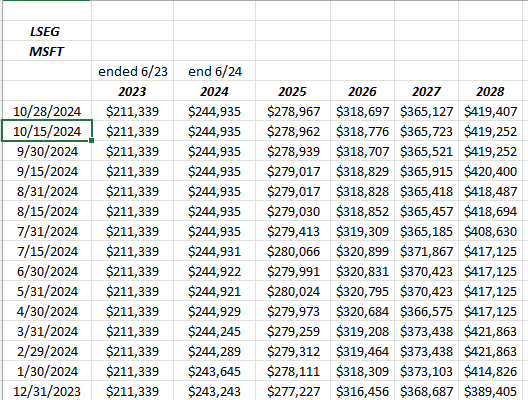Click the 7/31/2024 date cell
The image size is (528, 400).
[47, 231]
